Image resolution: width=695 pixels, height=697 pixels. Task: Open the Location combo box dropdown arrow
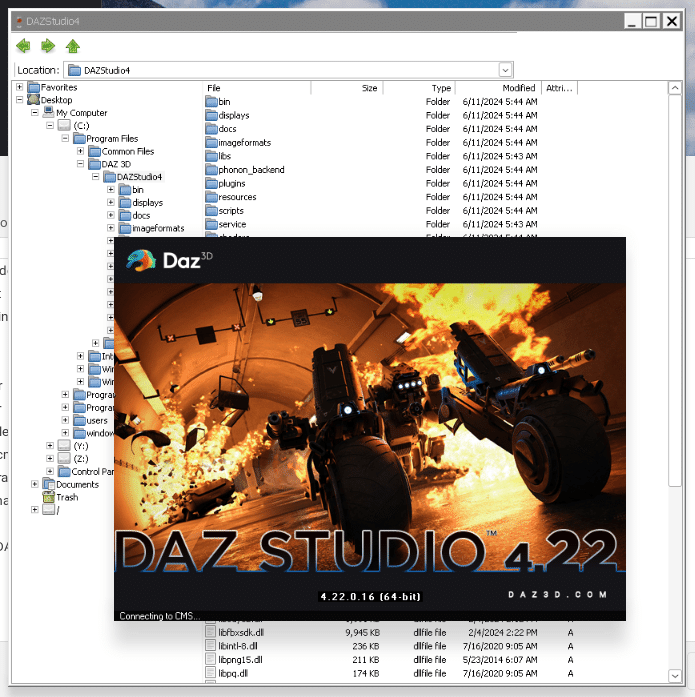[505, 70]
